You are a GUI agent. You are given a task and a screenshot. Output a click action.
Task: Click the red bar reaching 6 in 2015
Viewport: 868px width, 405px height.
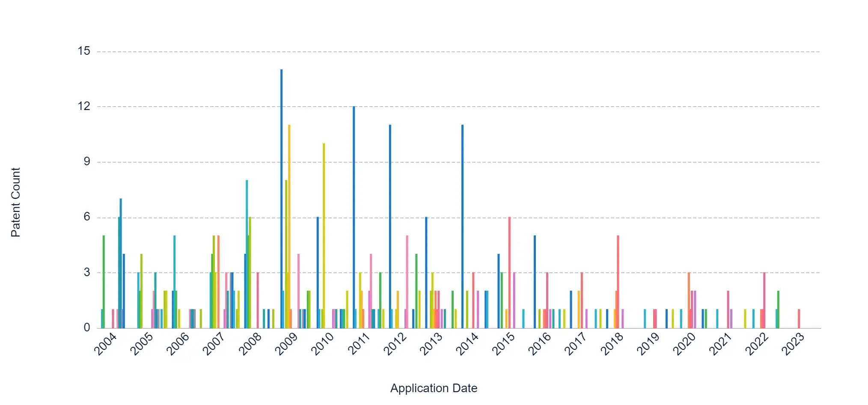pyautogui.click(x=510, y=273)
